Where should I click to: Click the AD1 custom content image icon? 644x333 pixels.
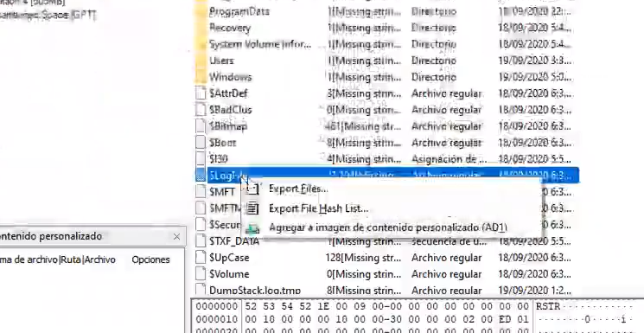(x=253, y=227)
